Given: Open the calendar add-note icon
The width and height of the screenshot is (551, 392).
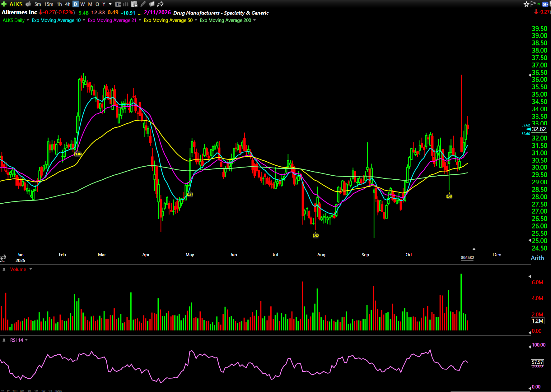Looking at the screenshot, I should pyautogui.click(x=134, y=4).
